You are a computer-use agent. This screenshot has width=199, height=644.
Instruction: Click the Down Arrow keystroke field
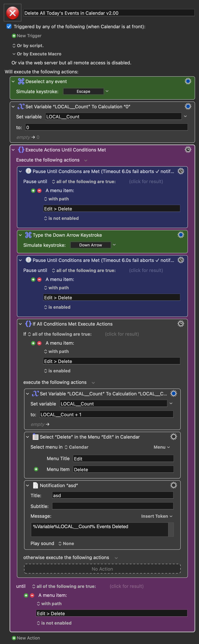coord(91,245)
